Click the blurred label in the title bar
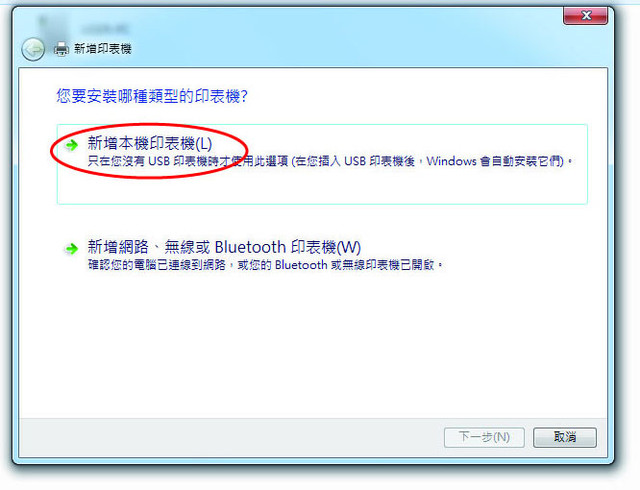This screenshot has height=490, width=640. (105, 29)
